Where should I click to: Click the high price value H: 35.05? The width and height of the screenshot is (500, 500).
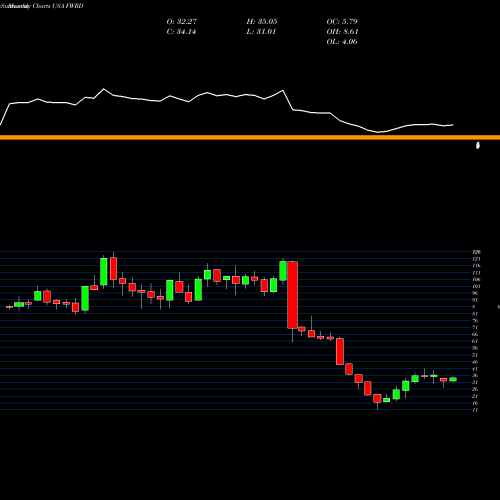coord(262,22)
